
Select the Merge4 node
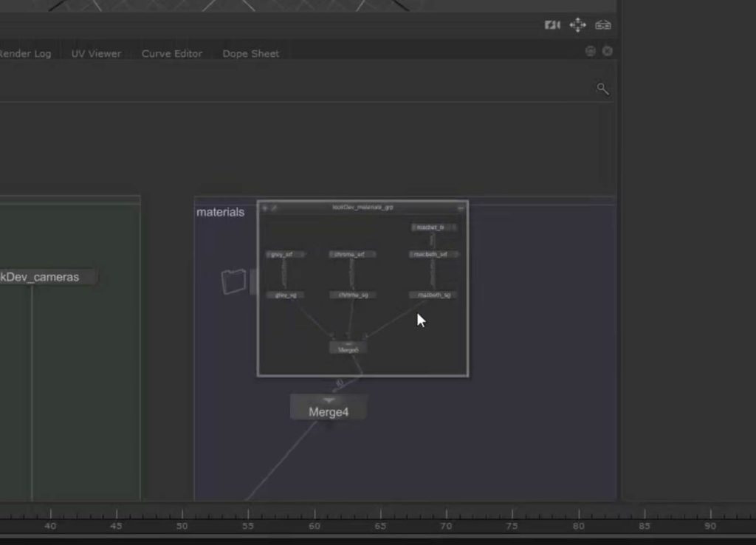(329, 412)
